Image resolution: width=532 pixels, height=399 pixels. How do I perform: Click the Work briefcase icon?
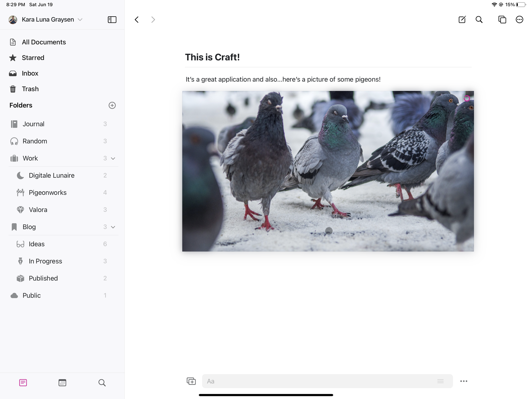[14, 159]
